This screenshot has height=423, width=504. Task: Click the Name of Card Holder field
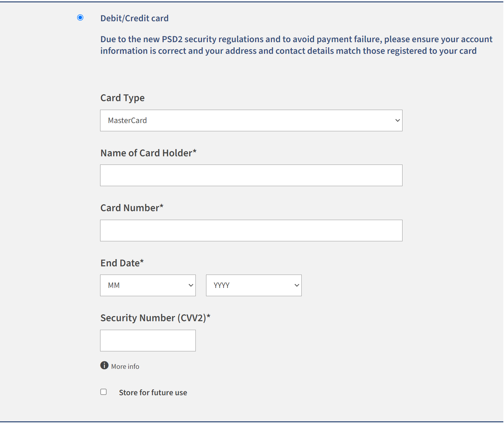click(x=251, y=175)
